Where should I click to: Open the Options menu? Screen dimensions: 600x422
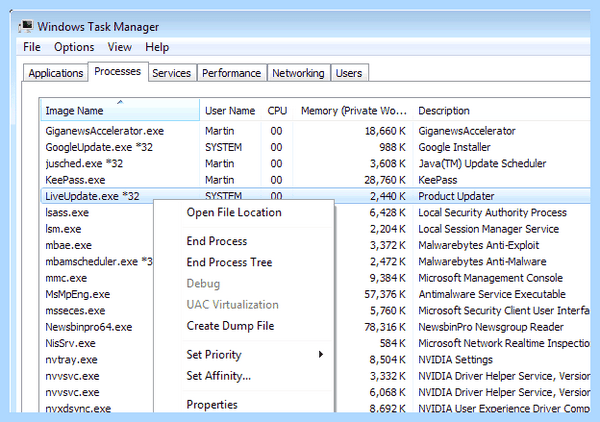point(74,47)
